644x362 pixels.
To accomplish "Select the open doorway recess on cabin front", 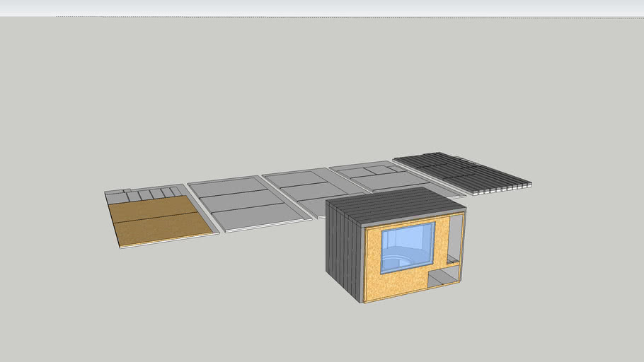I will coord(454,240).
